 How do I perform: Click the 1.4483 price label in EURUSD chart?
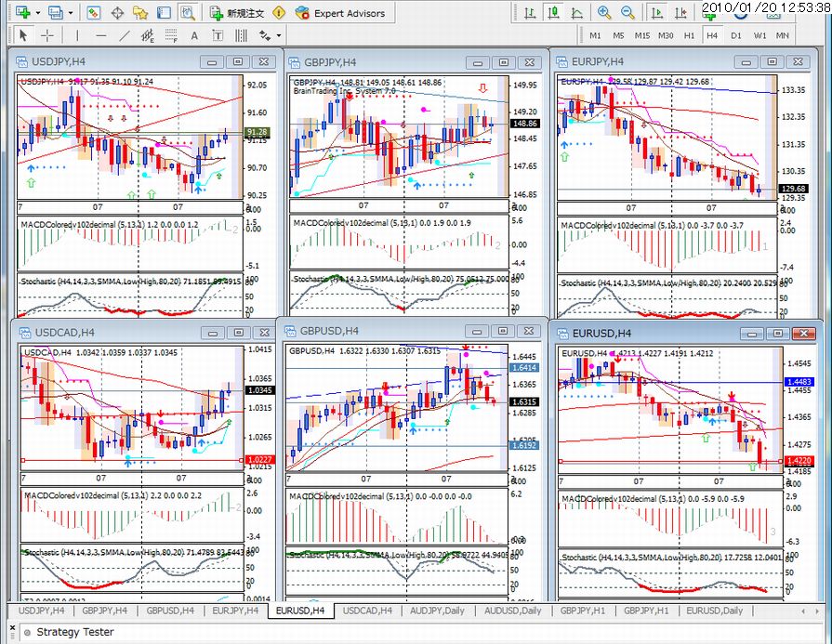(799, 382)
